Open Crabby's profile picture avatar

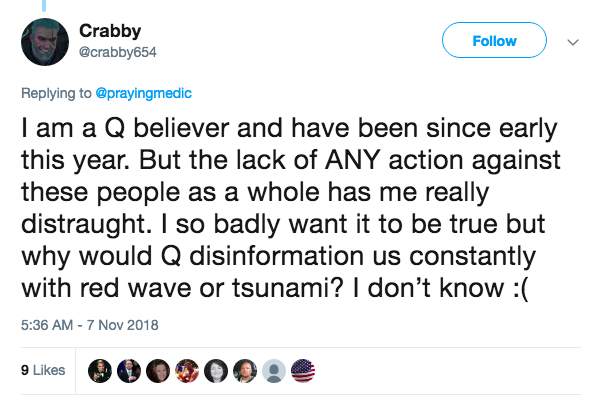pyautogui.click(x=45, y=42)
